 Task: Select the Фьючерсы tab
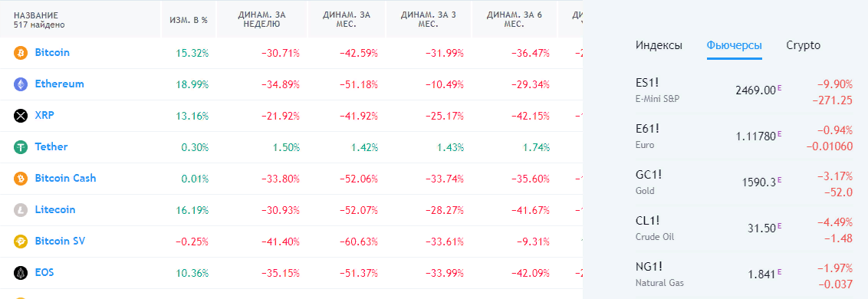[x=734, y=45]
